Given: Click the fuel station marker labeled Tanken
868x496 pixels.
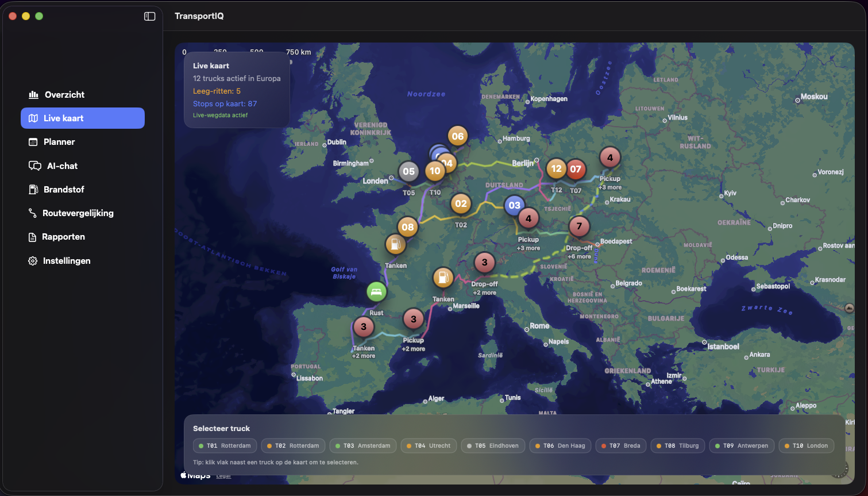Looking at the screenshot, I should (x=396, y=244).
